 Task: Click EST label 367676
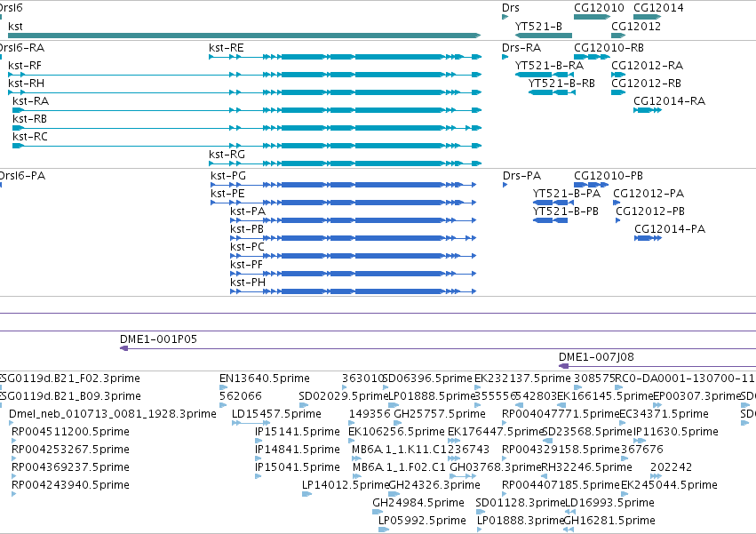pyautogui.click(x=642, y=450)
